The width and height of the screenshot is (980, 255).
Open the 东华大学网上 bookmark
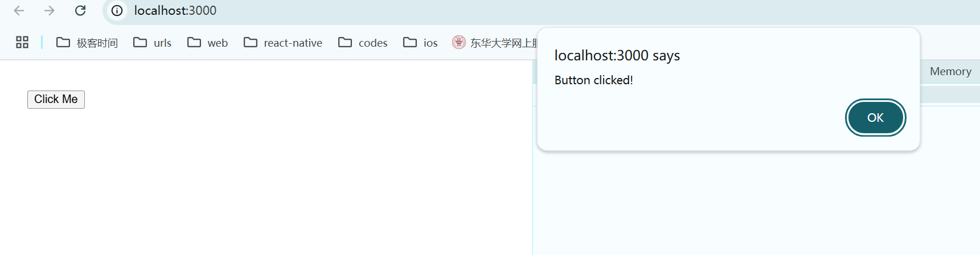(x=494, y=43)
